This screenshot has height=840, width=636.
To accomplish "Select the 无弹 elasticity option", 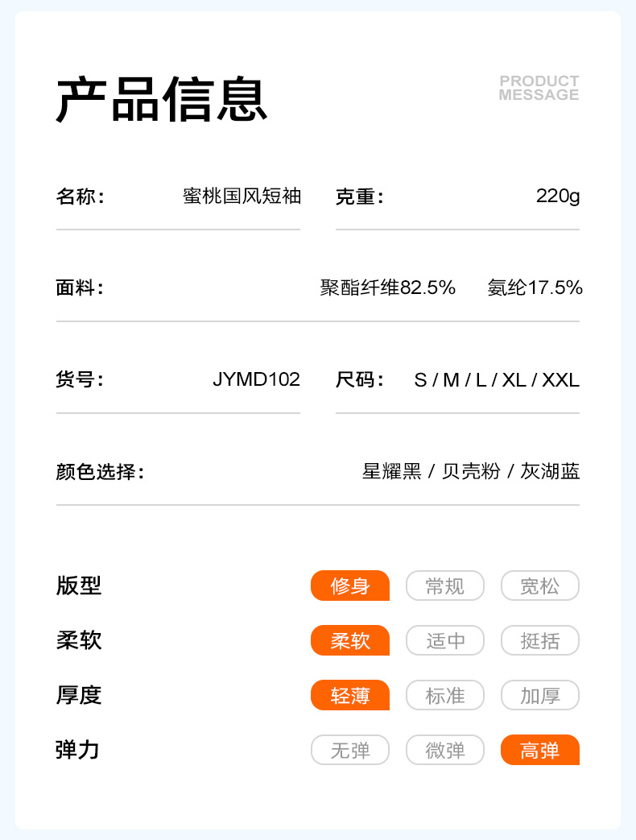I will (350, 751).
